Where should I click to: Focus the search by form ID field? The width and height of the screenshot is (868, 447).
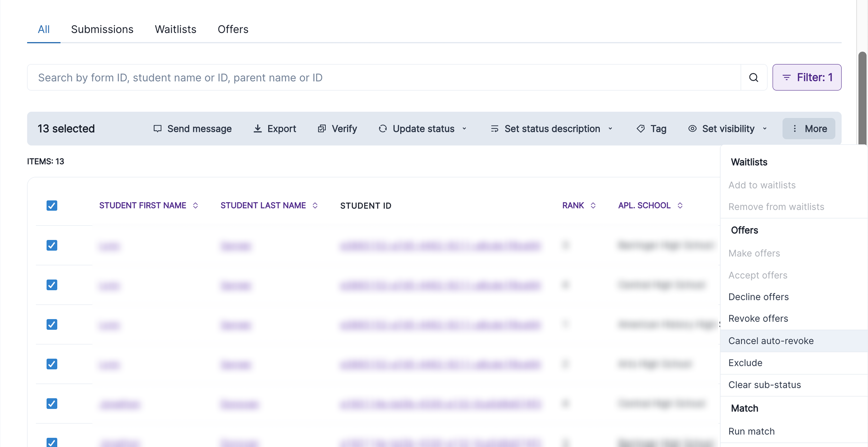(x=384, y=77)
